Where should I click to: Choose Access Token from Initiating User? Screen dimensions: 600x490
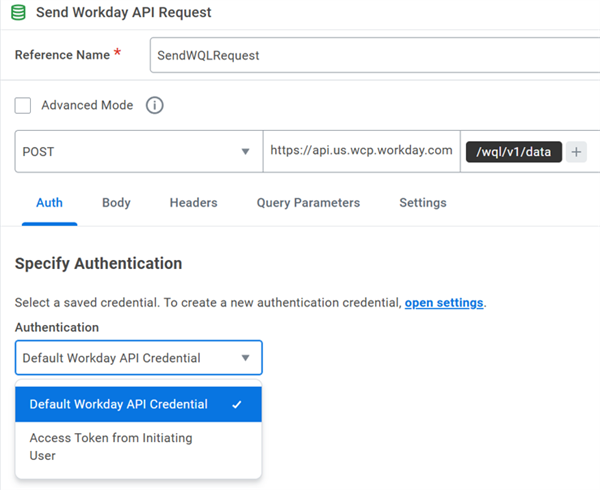139,447
